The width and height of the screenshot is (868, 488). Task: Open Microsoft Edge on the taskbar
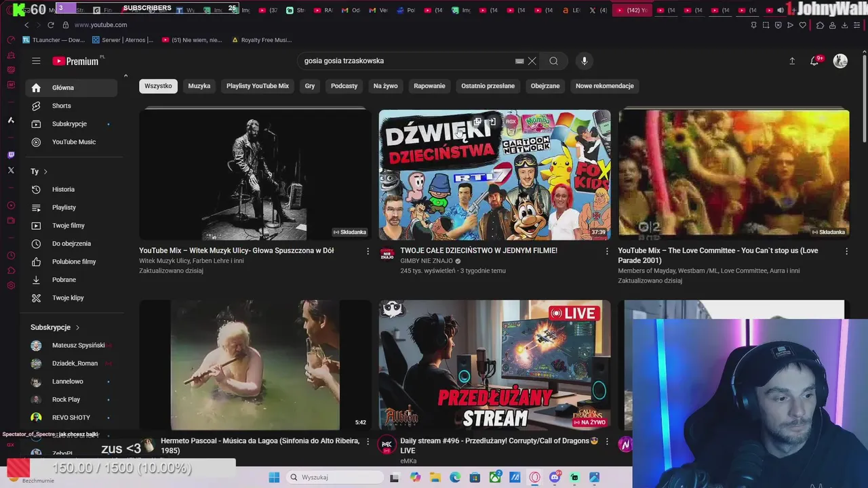455,477
